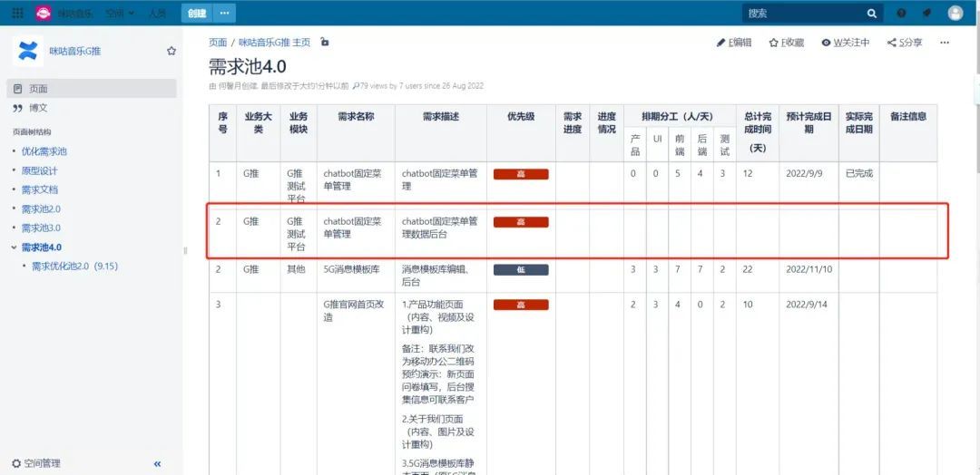Click the Confluence space logo in sidebar
The width and height of the screenshot is (980, 475).
(28, 51)
